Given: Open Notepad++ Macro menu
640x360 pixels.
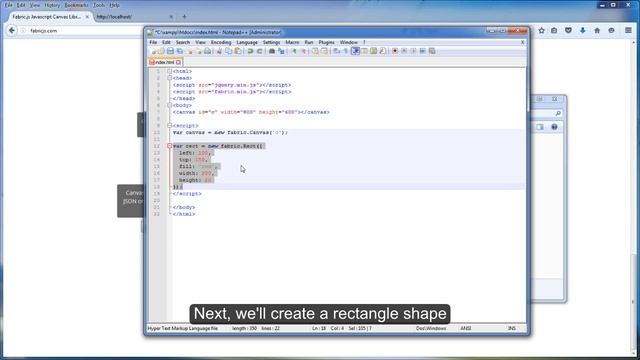Looking at the screenshot, I should coord(292,42).
